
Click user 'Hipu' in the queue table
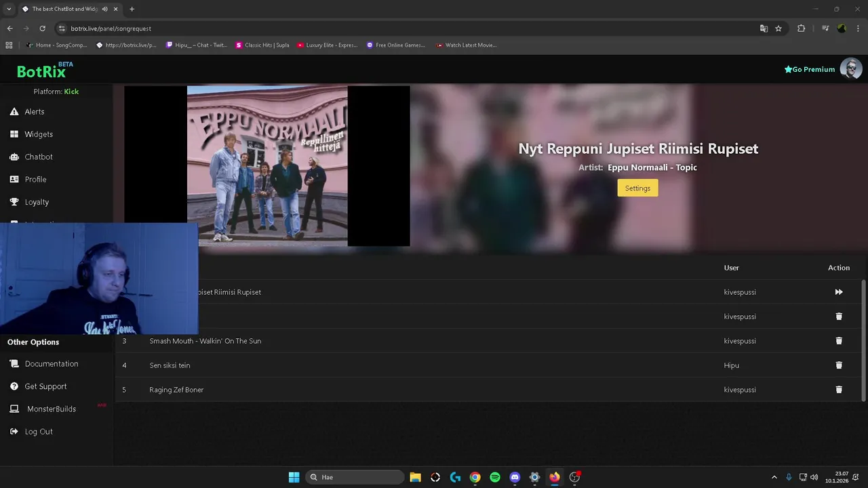coord(731,365)
